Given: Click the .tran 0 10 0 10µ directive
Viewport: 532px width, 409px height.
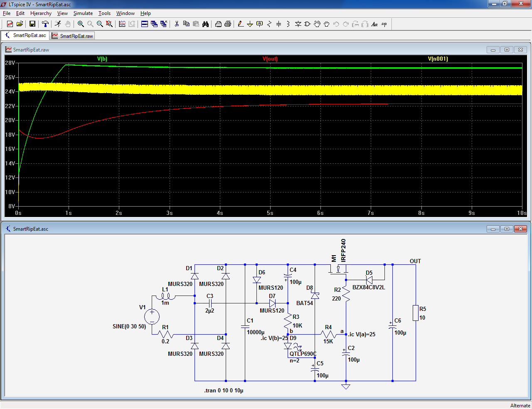Looking at the screenshot, I should [x=224, y=390].
